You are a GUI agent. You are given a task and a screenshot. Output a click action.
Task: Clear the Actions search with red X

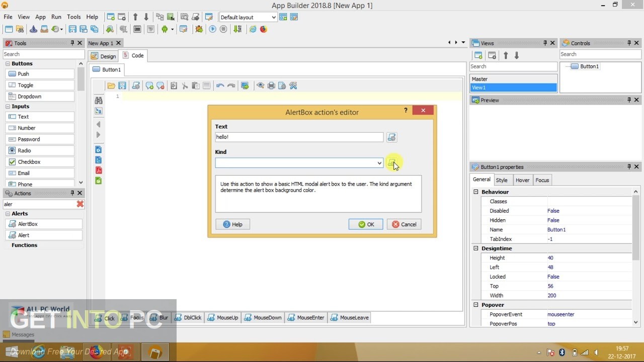pyautogui.click(x=80, y=204)
